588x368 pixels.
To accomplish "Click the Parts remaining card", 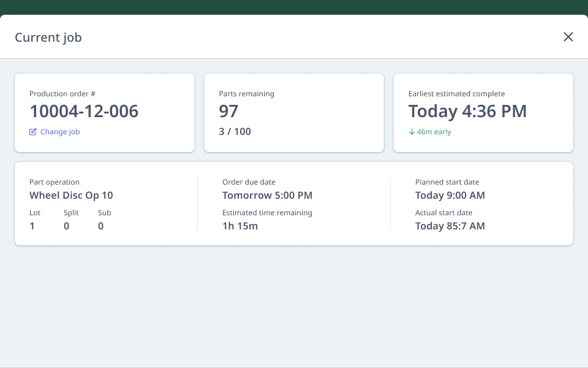I will tap(293, 112).
